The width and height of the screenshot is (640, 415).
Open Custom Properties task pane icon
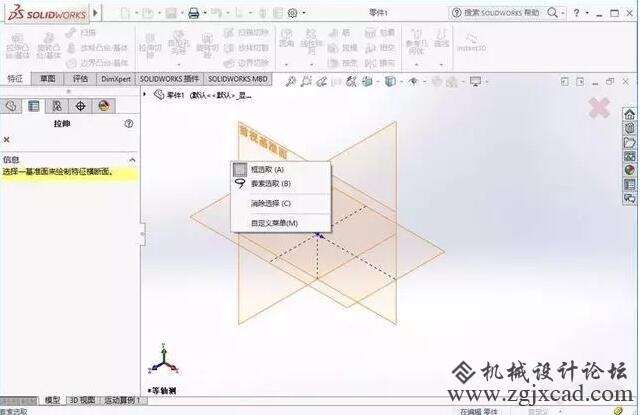click(x=629, y=184)
